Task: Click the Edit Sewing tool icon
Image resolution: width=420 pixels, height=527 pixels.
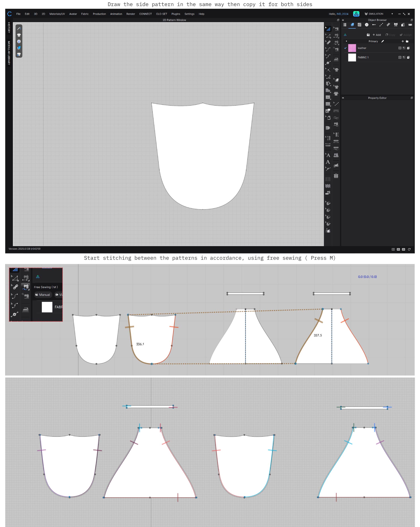Action: pyautogui.click(x=336, y=29)
